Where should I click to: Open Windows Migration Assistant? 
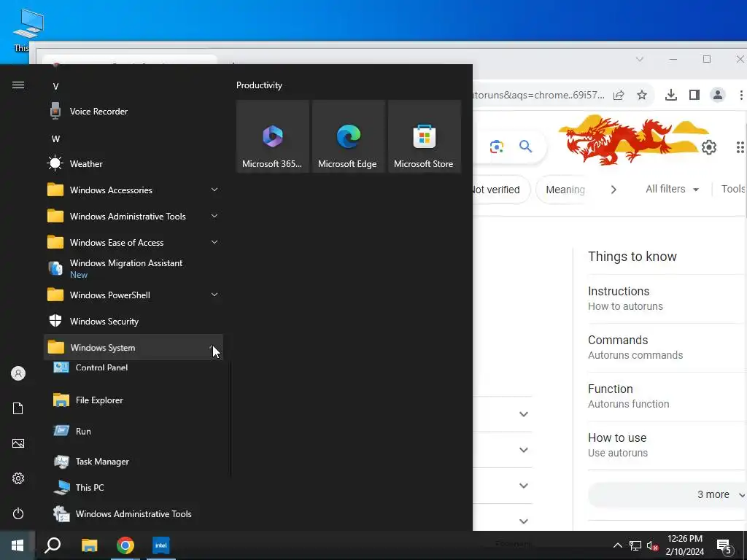coord(133,268)
